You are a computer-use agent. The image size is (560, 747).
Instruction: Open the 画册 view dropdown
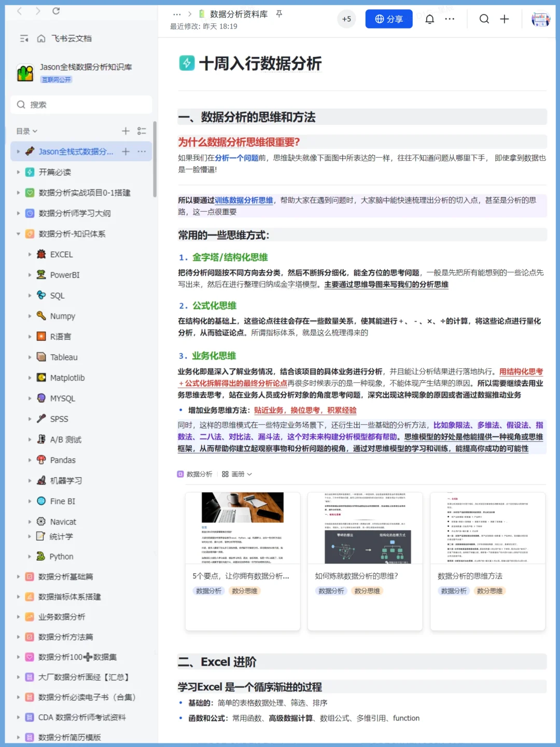tap(236, 474)
